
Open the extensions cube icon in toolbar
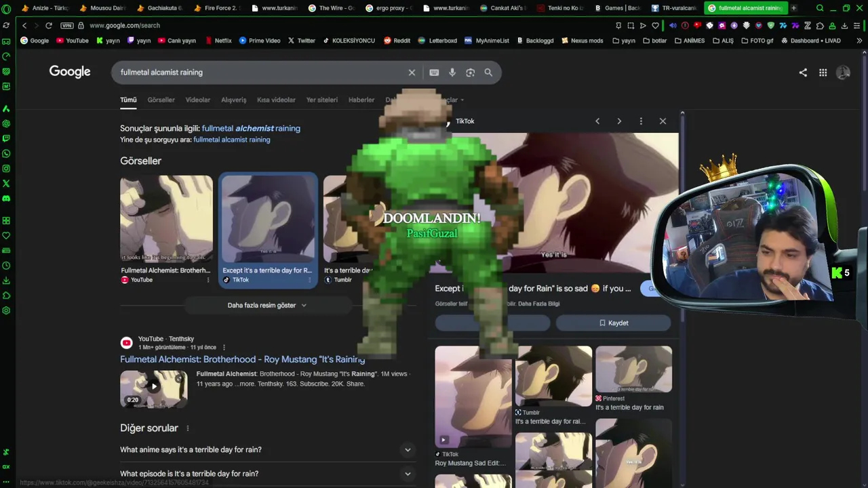click(820, 26)
